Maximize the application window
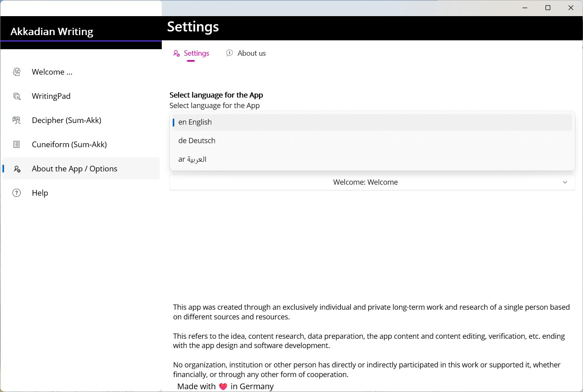The height and width of the screenshot is (392, 583). [x=548, y=8]
